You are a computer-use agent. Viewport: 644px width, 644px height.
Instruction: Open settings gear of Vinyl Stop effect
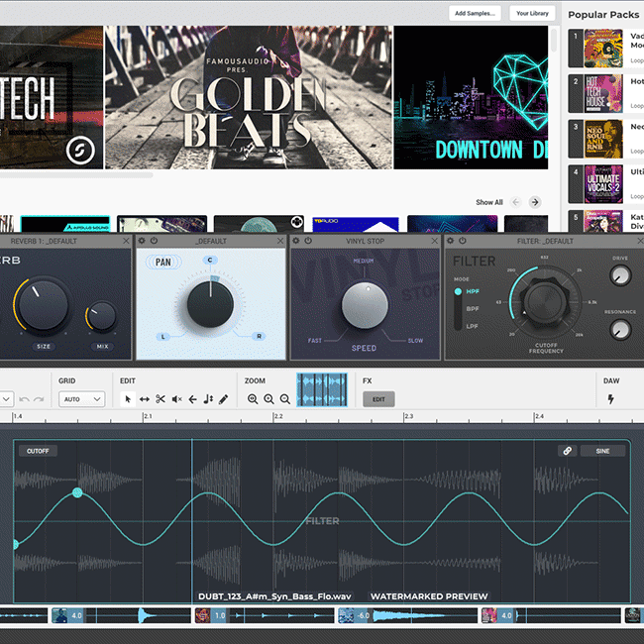click(295, 241)
